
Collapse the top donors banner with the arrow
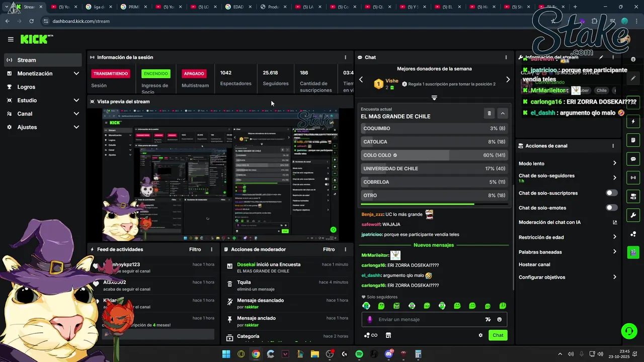pos(434,98)
